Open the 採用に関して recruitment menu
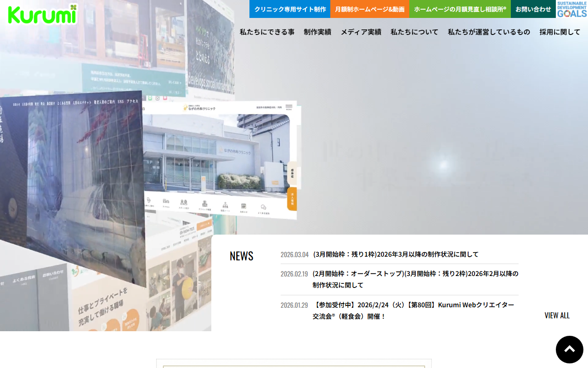 (560, 32)
